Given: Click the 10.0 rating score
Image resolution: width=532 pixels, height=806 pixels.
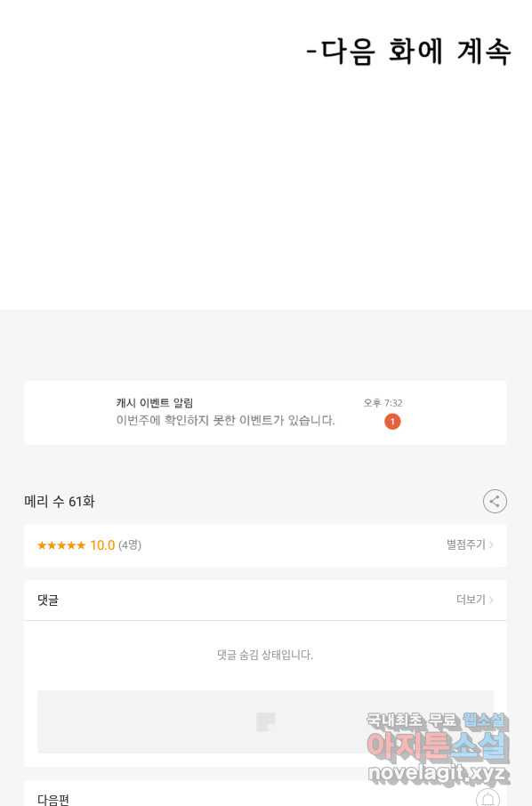Looking at the screenshot, I should coord(102,544).
